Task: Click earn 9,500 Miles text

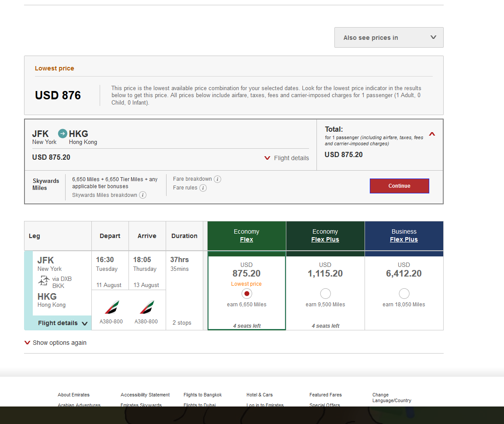Action: (x=325, y=305)
